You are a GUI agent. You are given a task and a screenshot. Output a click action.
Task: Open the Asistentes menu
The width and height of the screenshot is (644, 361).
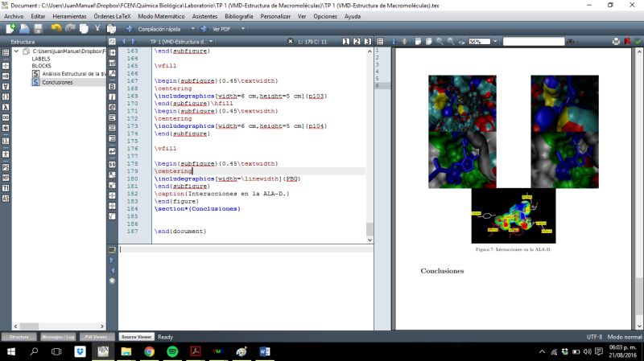204,16
